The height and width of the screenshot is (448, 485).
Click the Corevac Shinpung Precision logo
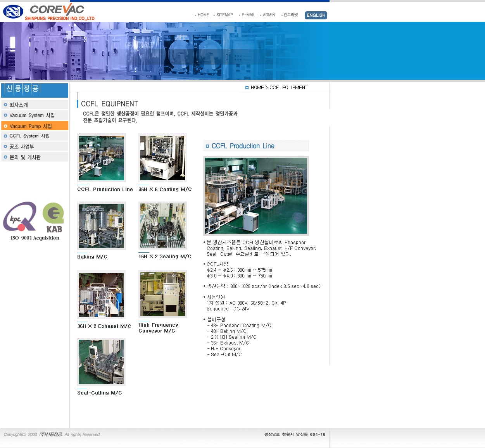pos(49,12)
